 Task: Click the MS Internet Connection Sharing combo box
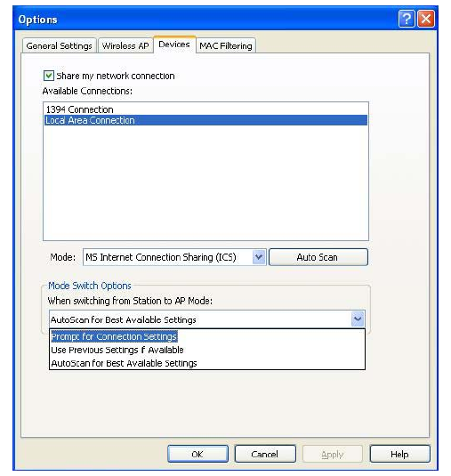pyautogui.click(x=174, y=257)
